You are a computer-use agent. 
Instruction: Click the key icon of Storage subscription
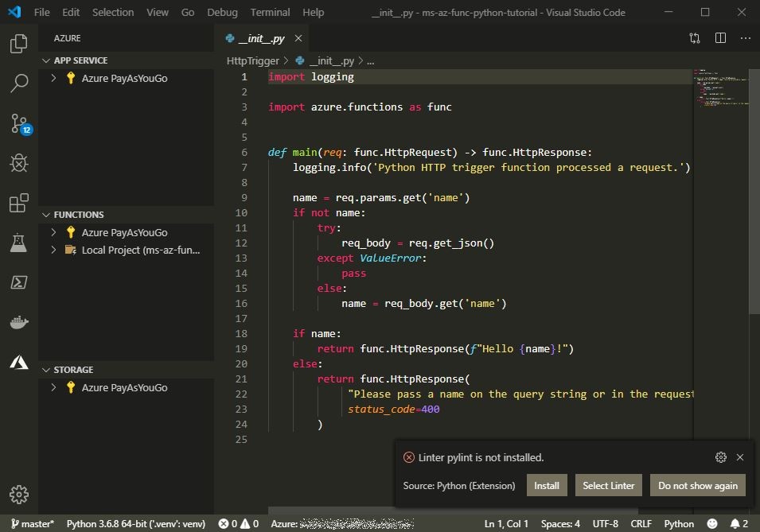(71, 387)
